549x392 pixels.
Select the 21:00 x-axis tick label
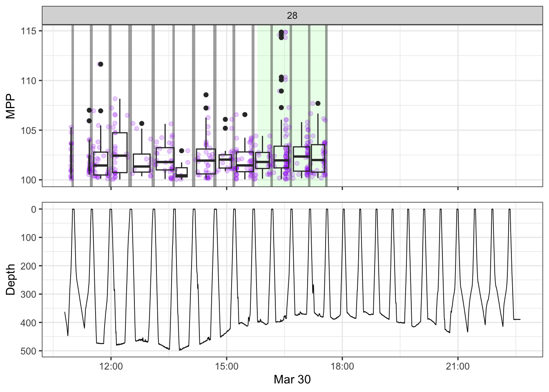(x=457, y=366)
